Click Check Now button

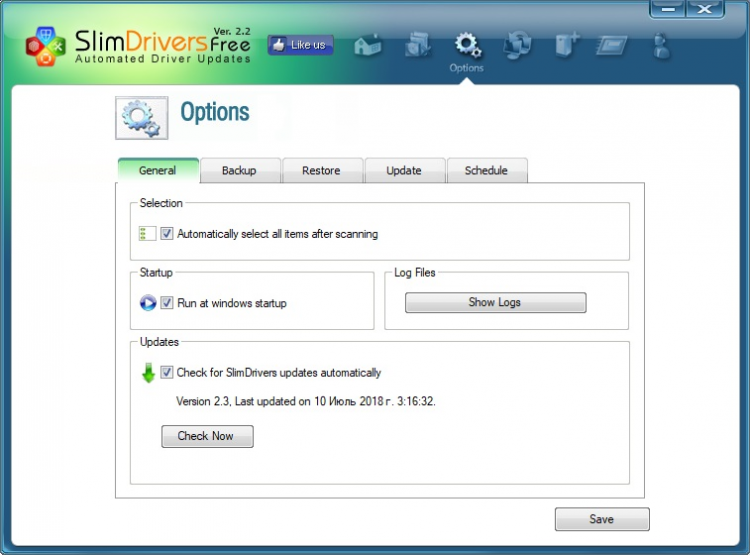(x=207, y=436)
